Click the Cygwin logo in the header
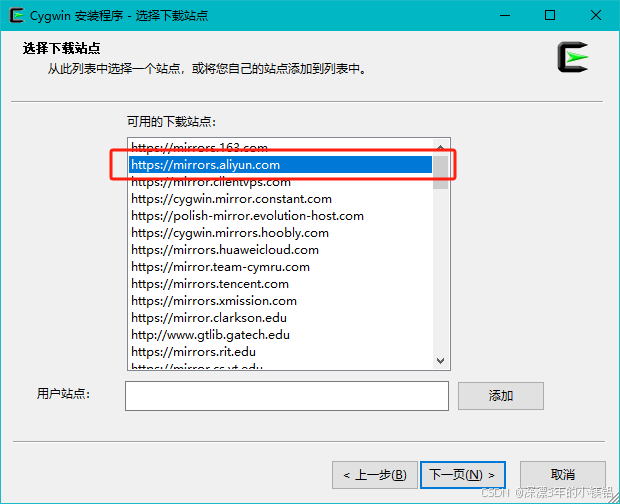The width and height of the screenshot is (620, 504). (x=573, y=57)
